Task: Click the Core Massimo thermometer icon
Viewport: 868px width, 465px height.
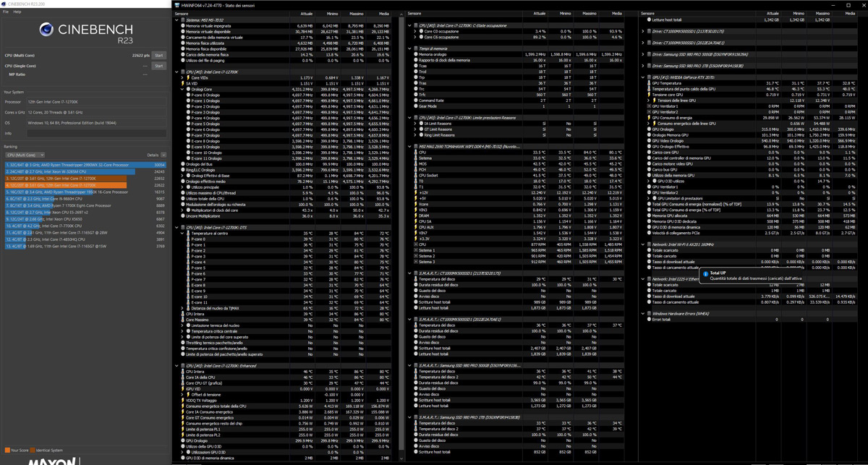Action: tap(183, 320)
